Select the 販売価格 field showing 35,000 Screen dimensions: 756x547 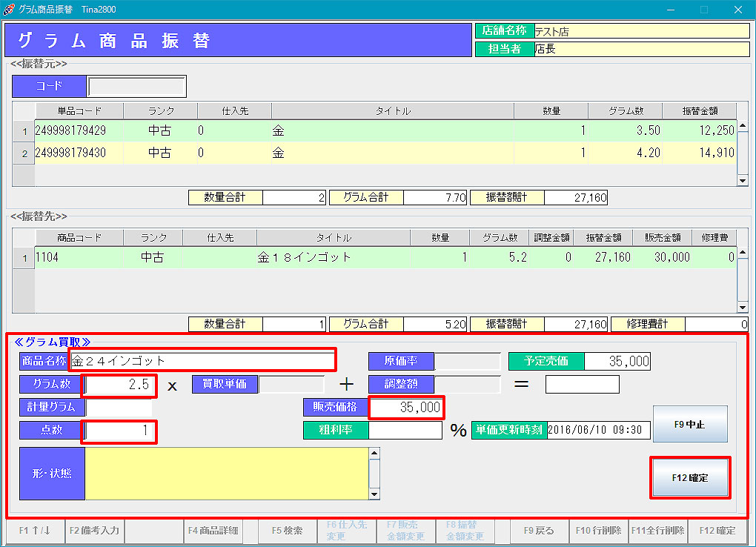pos(406,408)
